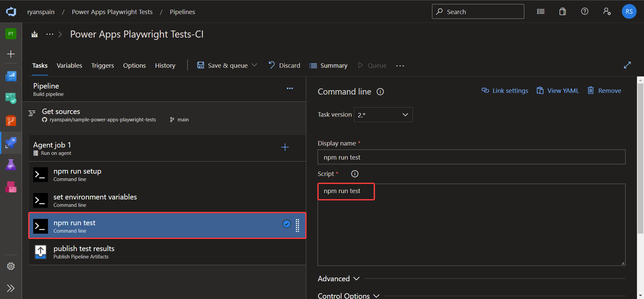Open User settings icon in header
The image size is (644, 299).
607,11
